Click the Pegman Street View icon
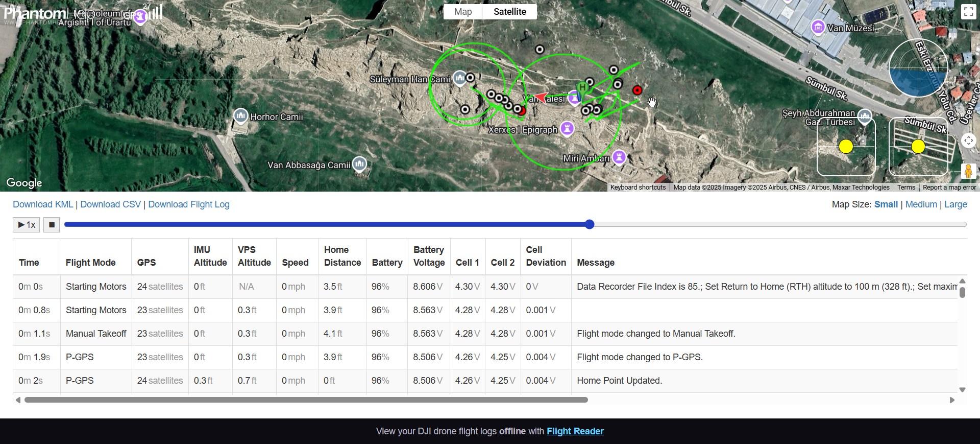 click(968, 171)
